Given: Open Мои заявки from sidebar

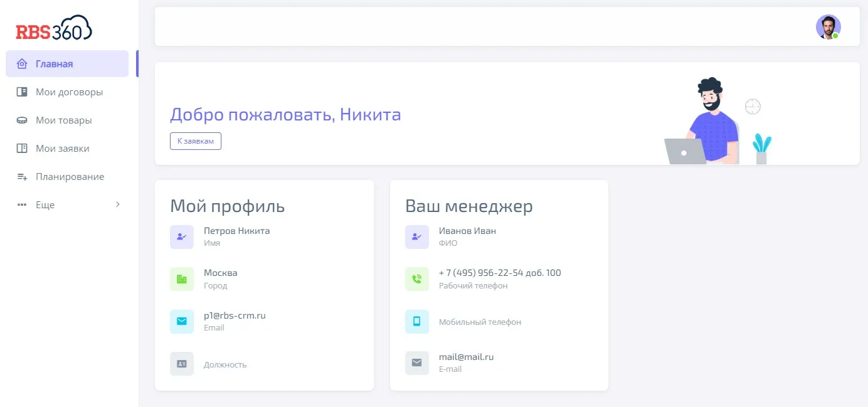Looking at the screenshot, I should (62, 149).
